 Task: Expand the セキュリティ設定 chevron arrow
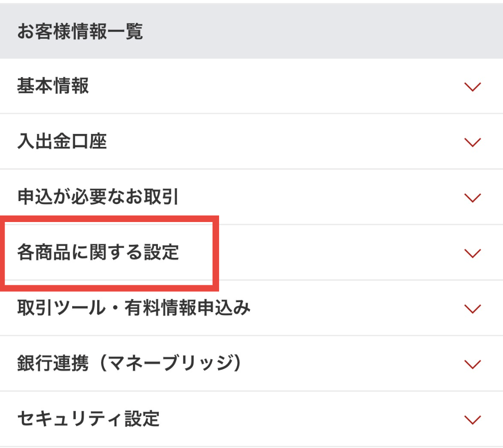[x=472, y=420]
